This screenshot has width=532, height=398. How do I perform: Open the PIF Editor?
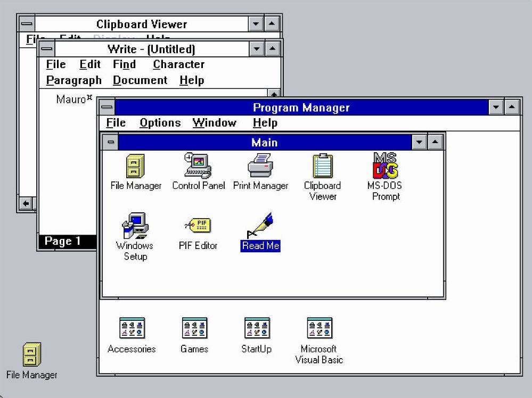click(x=198, y=225)
